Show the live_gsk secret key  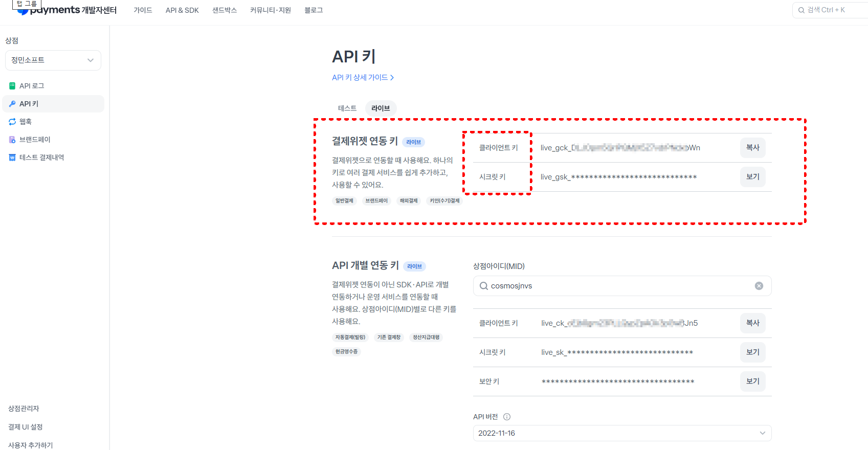point(753,177)
